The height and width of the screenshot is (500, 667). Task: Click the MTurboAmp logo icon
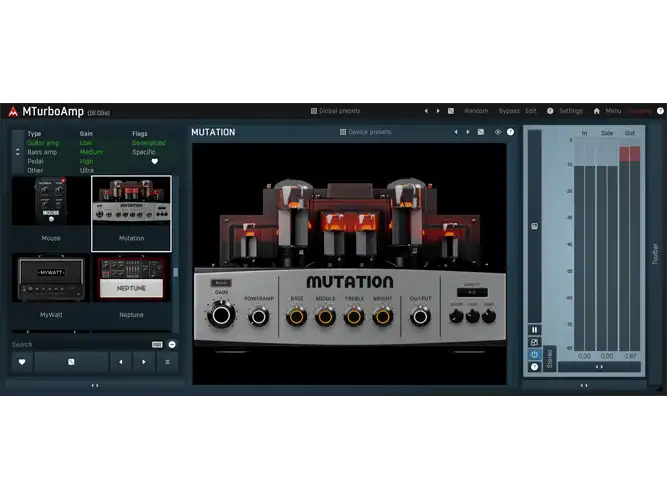tap(13, 111)
